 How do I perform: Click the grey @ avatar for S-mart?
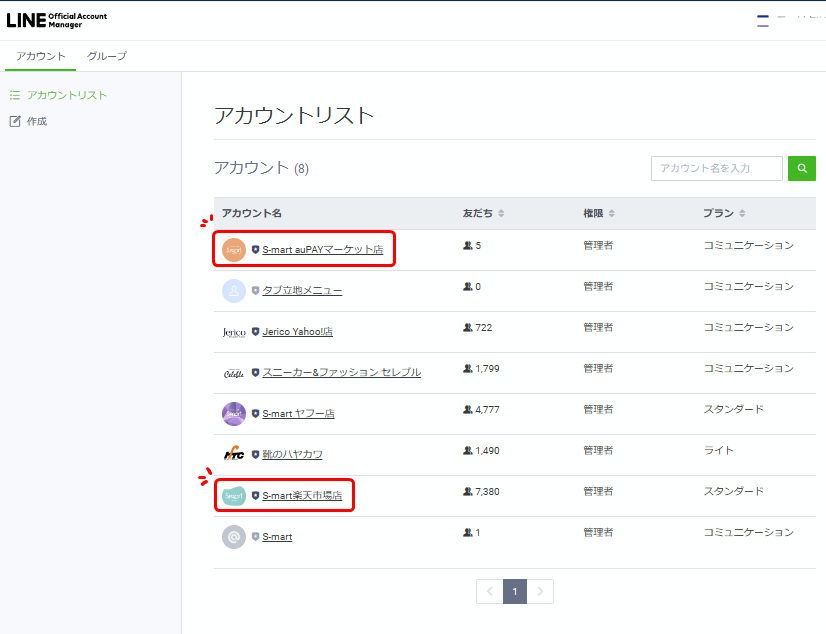233,536
